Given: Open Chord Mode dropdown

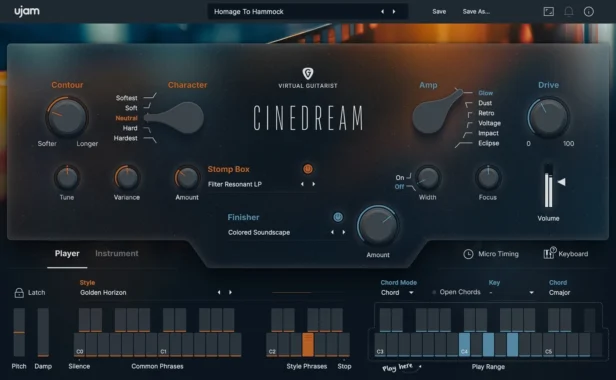Looking at the screenshot, I should click(x=397, y=293).
